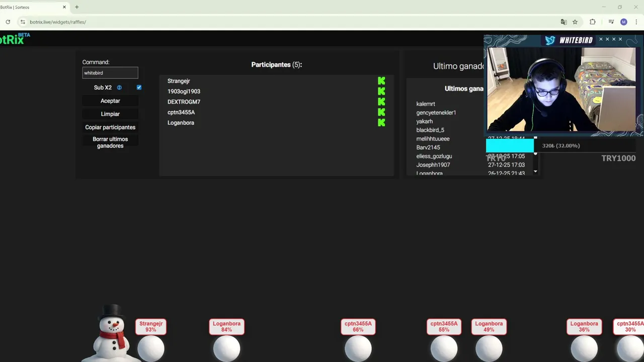Click the Aceptar button
The image size is (644, 362).
coord(110,101)
